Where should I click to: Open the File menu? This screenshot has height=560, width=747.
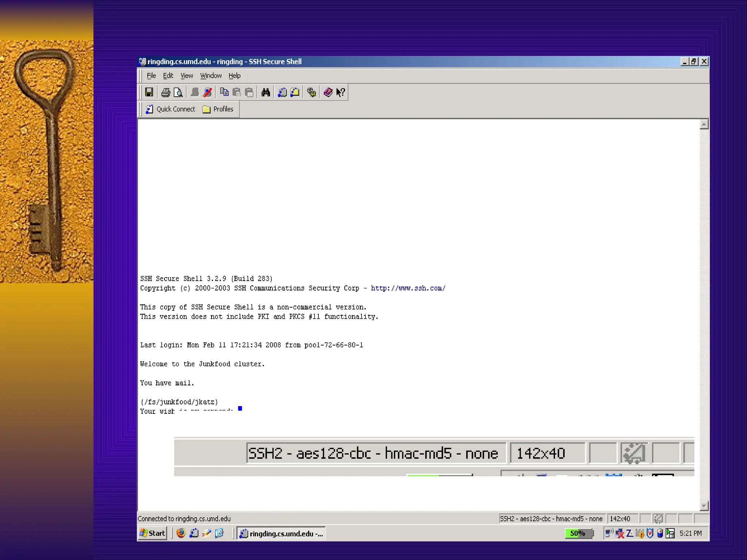(x=151, y=75)
